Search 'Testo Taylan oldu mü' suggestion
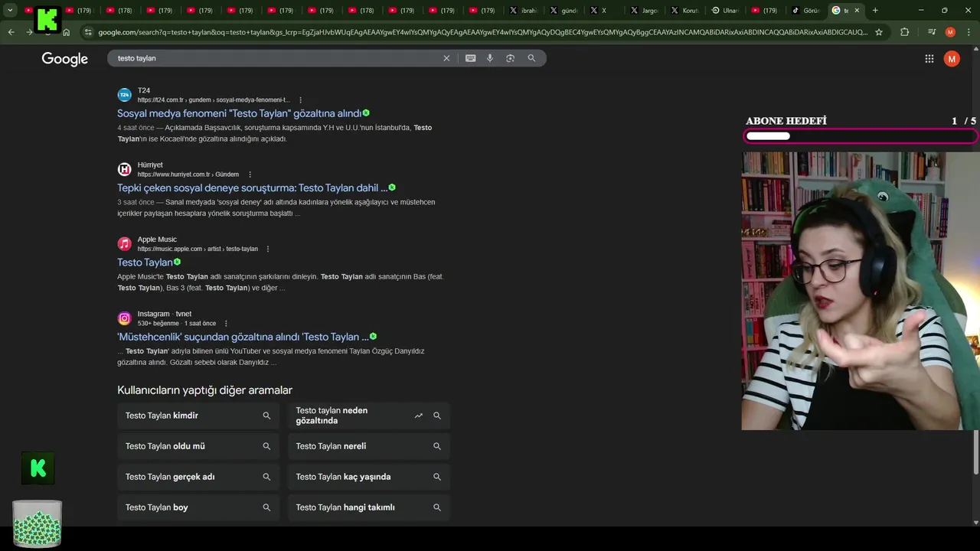 198,446
